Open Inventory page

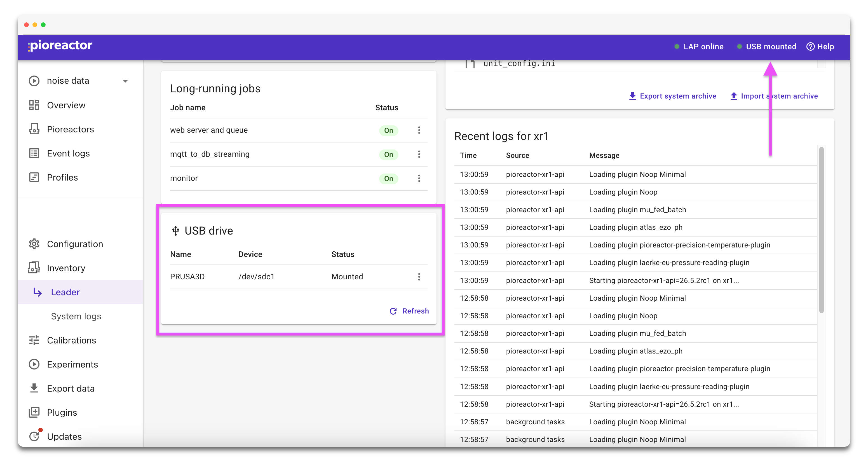click(x=81, y=268)
